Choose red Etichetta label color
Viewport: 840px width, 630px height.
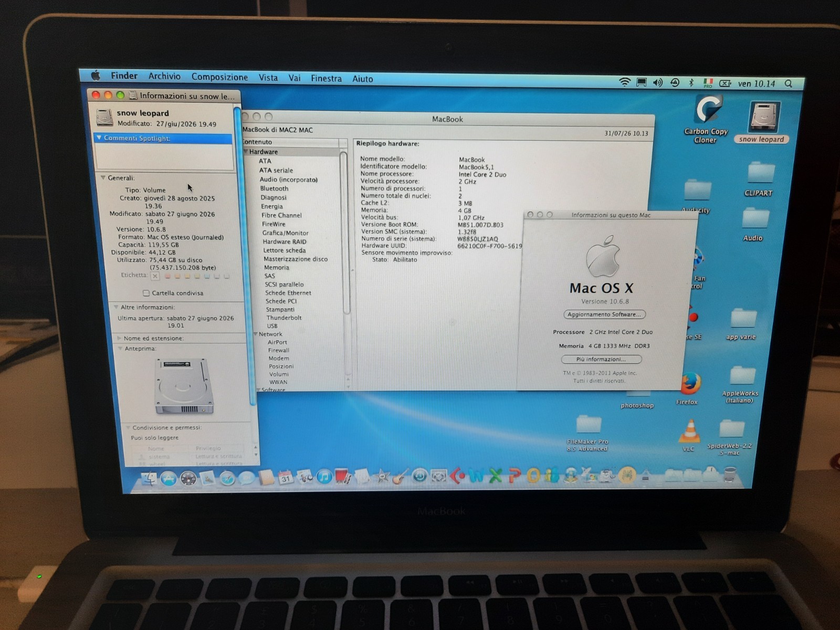167,276
